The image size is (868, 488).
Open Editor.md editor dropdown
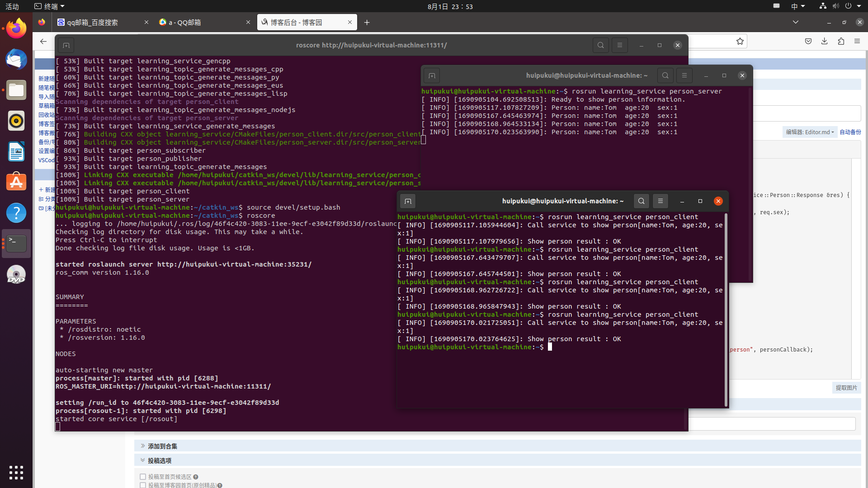point(810,132)
